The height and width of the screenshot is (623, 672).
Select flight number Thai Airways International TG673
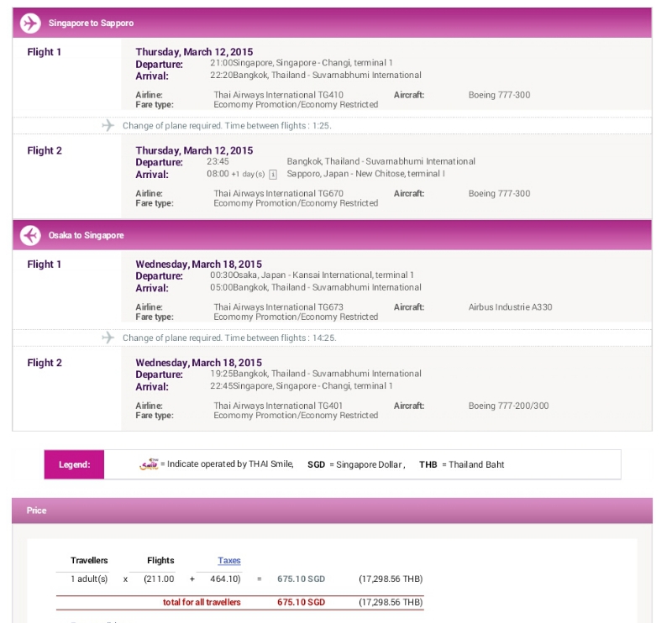279,306
